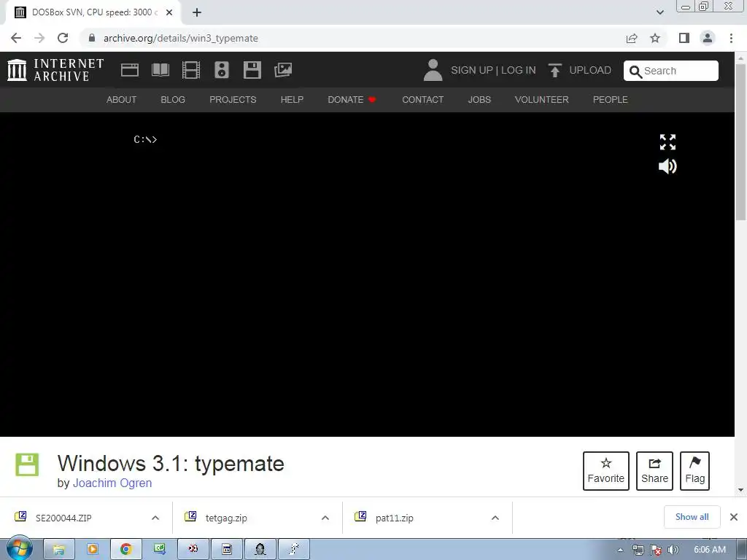
Task: Toggle emulator fullscreen mode
Action: point(667,142)
